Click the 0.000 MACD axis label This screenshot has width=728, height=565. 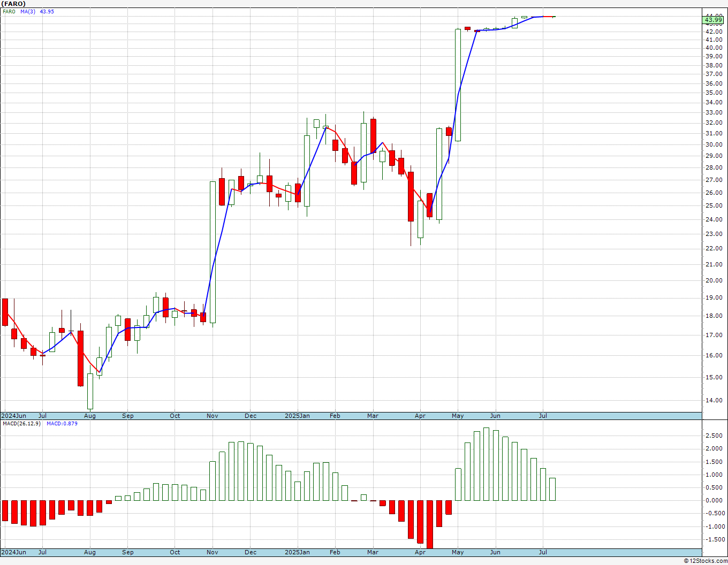[x=715, y=501]
